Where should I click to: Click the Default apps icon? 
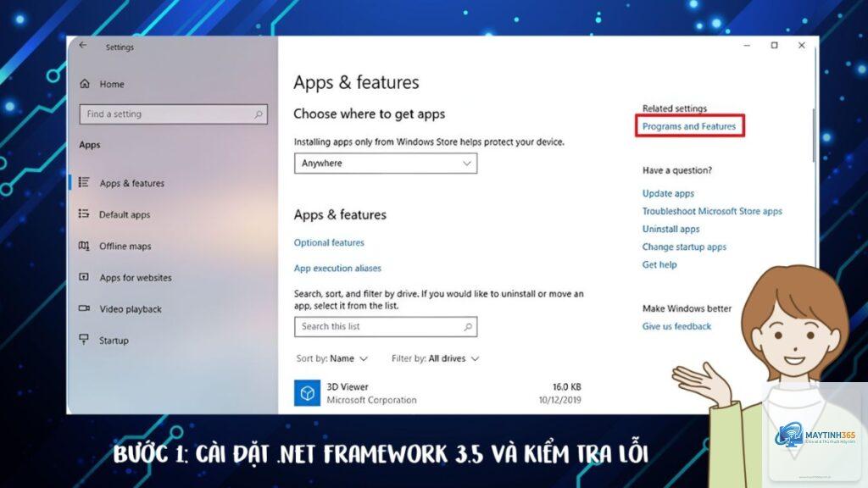84,213
